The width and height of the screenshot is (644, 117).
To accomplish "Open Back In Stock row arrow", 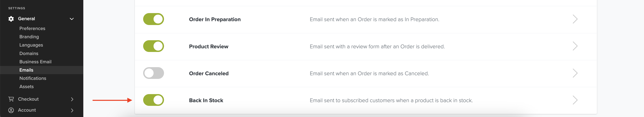I will (575, 100).
